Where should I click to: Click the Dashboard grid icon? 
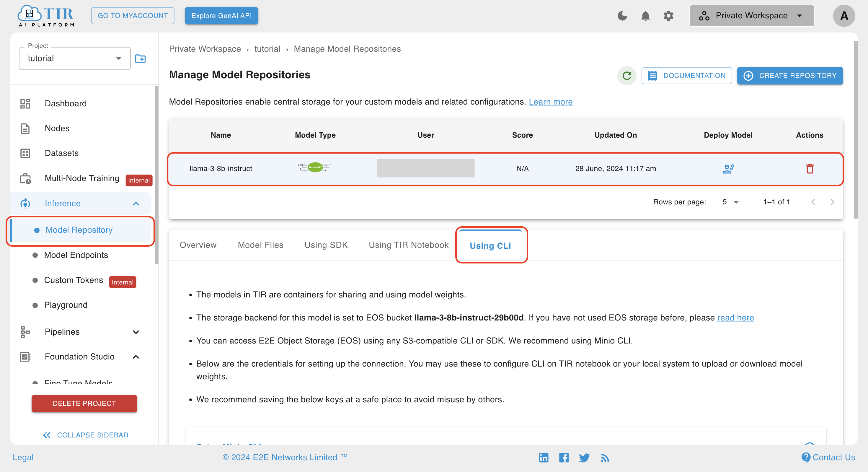coord(25,103)
